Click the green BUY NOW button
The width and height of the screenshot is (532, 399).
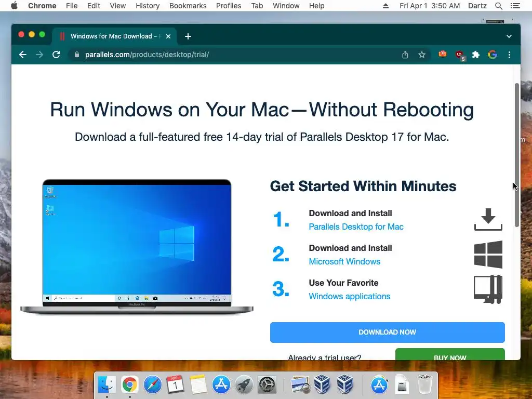450,354
